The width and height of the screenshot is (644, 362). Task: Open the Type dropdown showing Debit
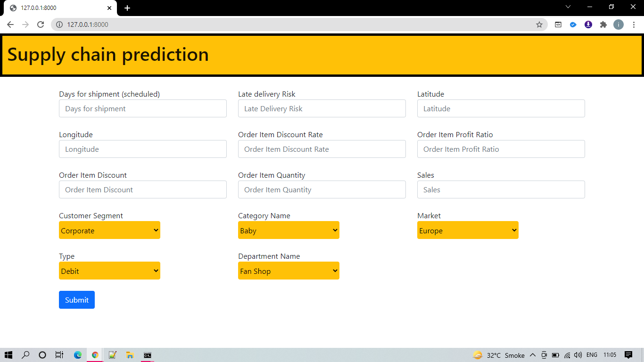109,271
